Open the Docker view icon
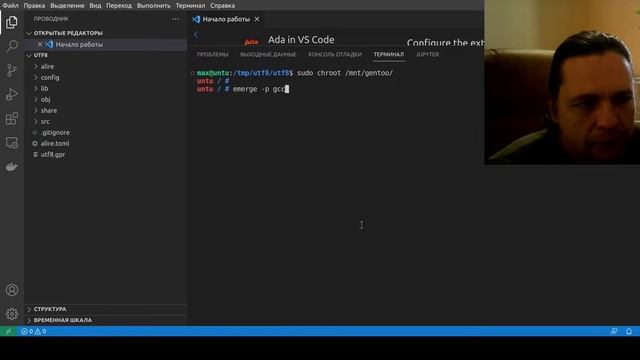This screenshot has height=360, width=640. [x=12, y=167]
